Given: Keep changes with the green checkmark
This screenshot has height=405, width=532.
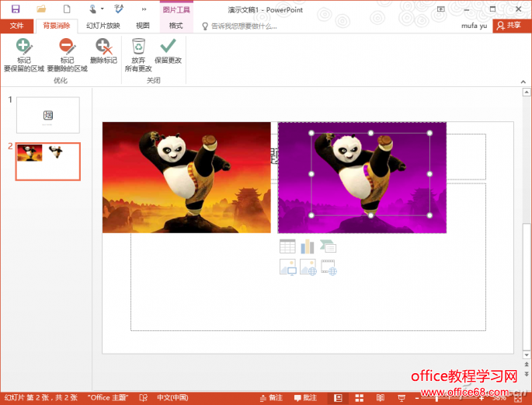Looking at the screenshot, I should click(x=168, y=51).
